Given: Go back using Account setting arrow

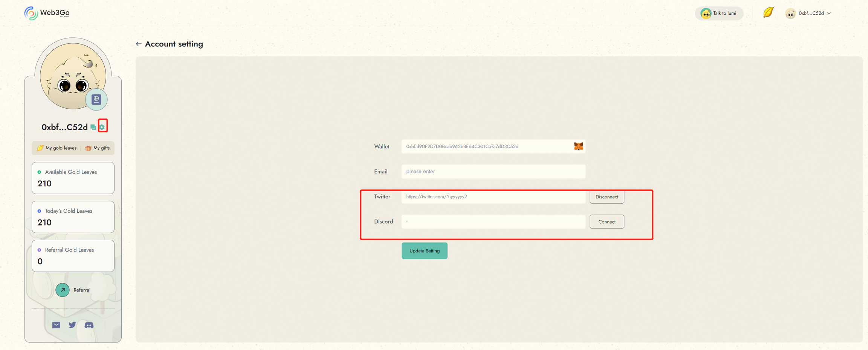Looking at the screenshot, I should [139, 44].
